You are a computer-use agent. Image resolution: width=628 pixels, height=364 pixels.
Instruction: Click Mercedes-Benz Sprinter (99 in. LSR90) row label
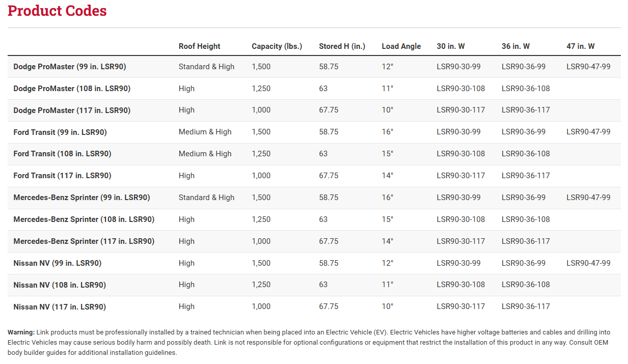(x=81, y=198)
